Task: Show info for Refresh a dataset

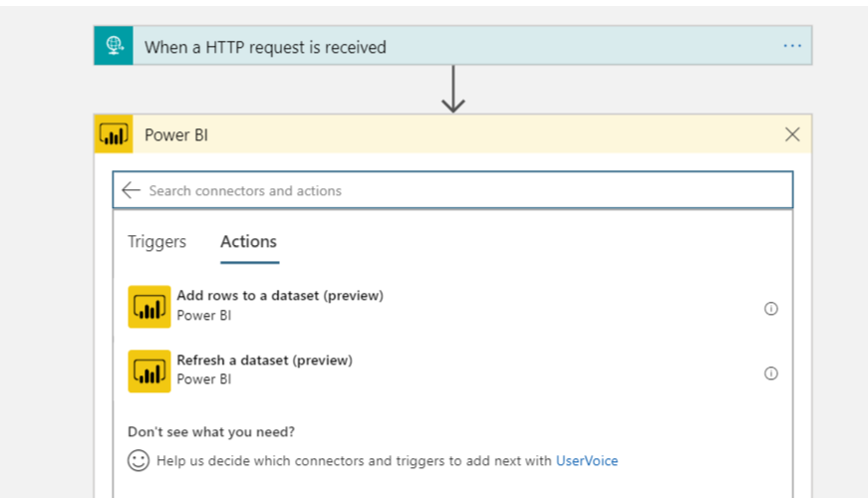Action: [x=770, y=373]
